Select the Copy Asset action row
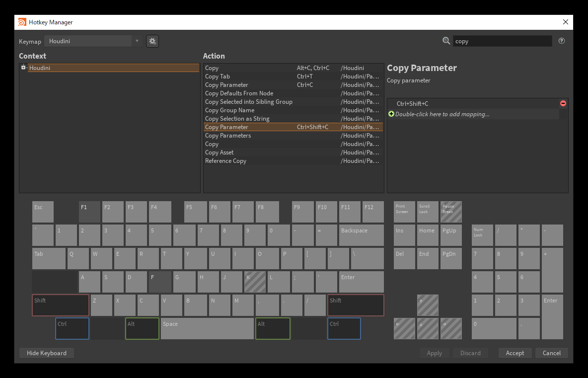This screenshot has width=588, height=378. pos(293,152)
